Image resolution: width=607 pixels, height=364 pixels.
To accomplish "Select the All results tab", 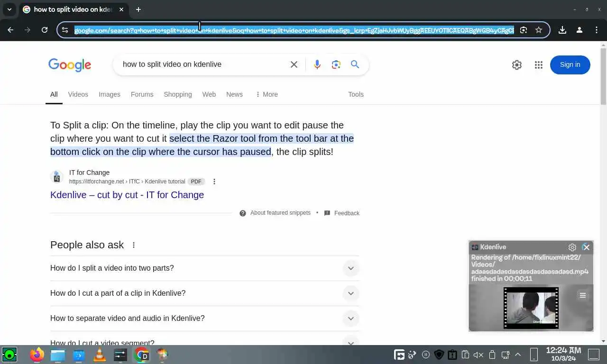I will 54,94.
